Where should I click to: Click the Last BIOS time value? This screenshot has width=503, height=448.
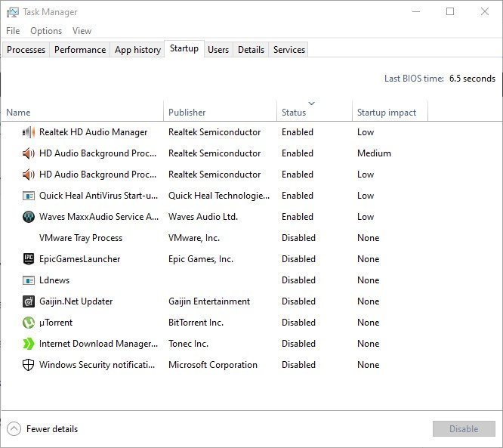[x=472, y=79]
